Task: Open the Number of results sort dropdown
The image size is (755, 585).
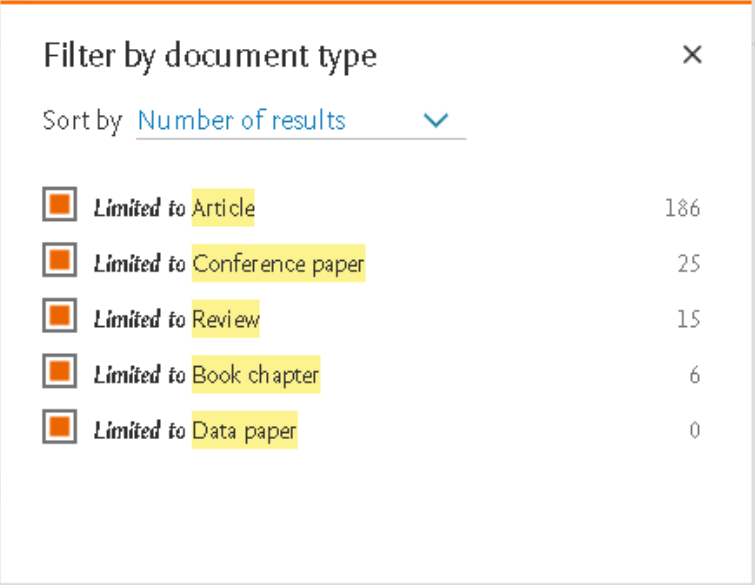Action: [242, 121]
